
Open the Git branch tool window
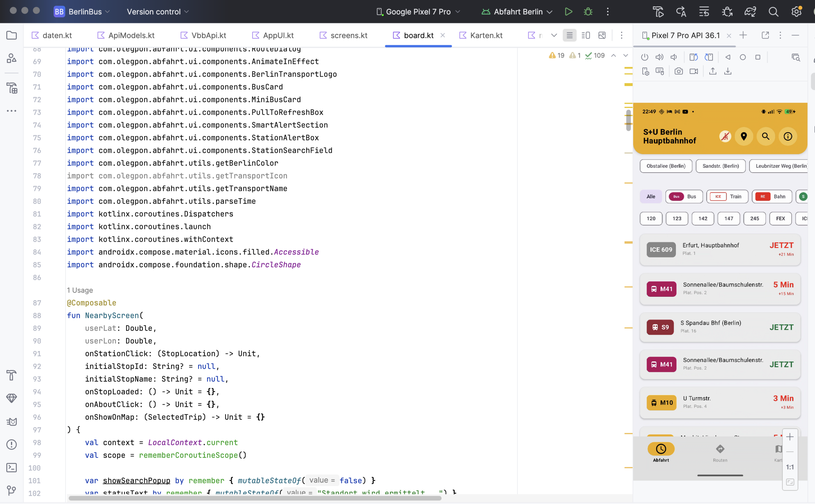pos(12,490)
